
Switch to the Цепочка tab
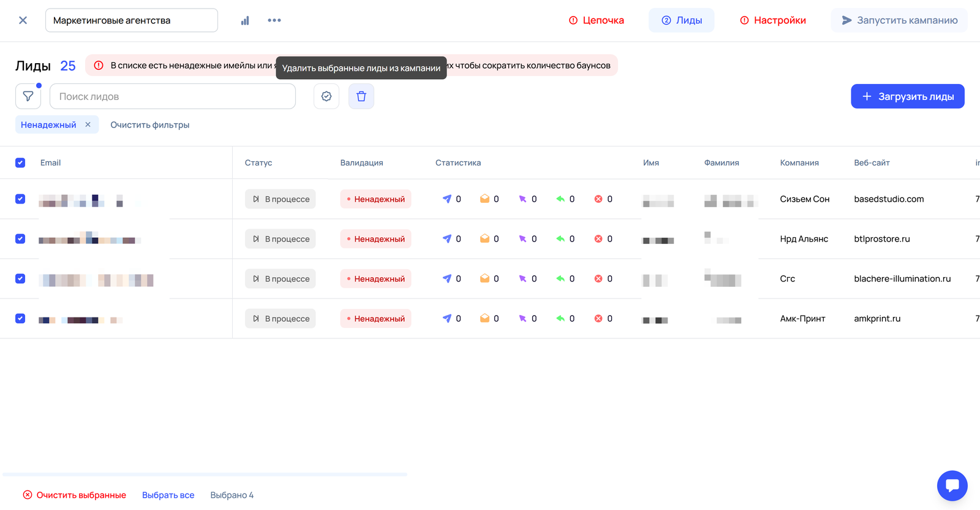tap(596, 20)
